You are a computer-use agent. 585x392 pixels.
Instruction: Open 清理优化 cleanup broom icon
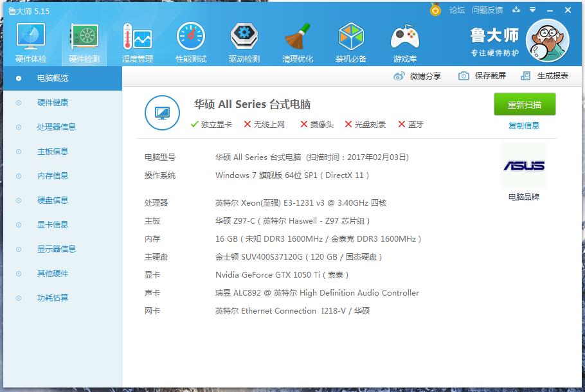tap(298, 42)
